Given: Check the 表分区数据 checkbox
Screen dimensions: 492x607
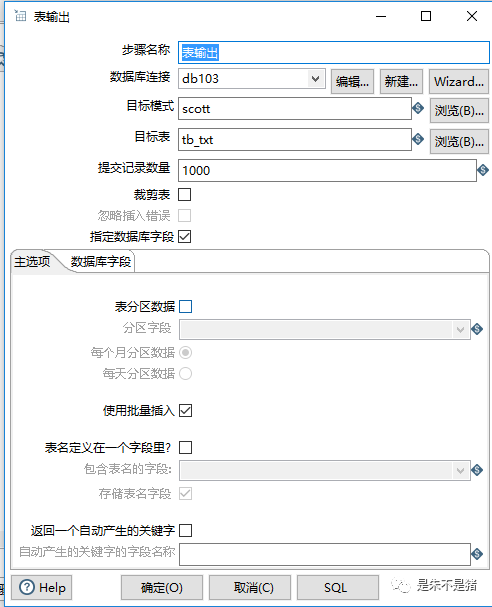Looking at the screenshot, I should pyautogui.click(x=185, y=306).
